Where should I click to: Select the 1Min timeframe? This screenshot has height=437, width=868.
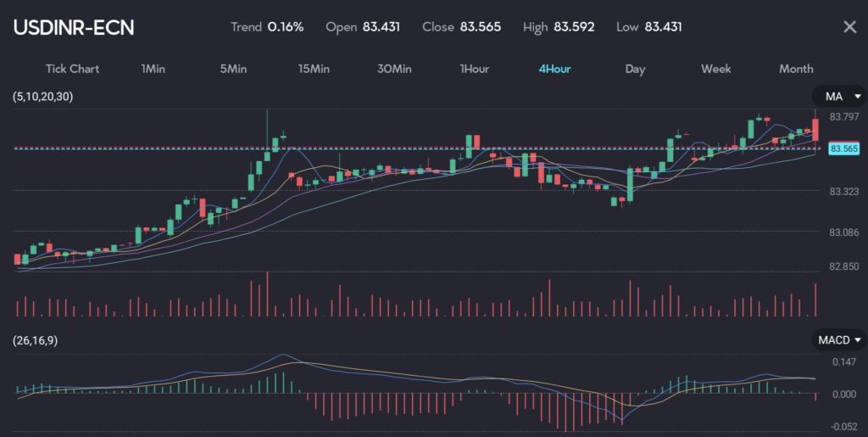pyautogui.click(x=153, y=69)
